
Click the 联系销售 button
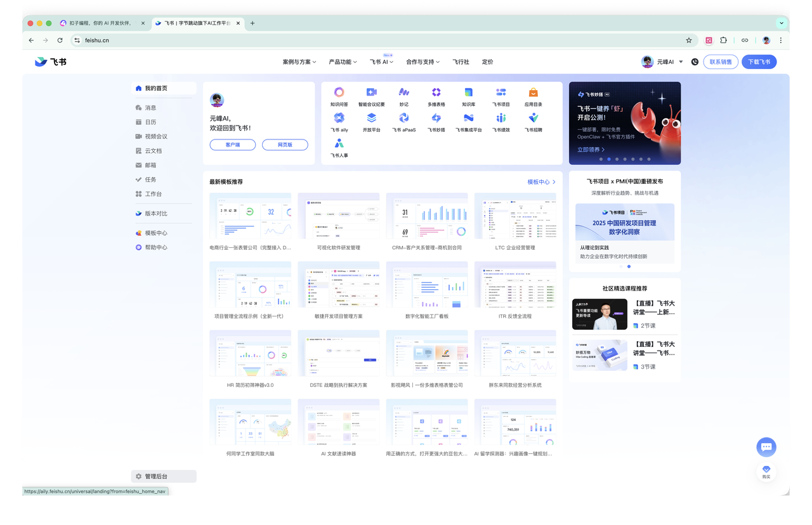pos(721,62)
